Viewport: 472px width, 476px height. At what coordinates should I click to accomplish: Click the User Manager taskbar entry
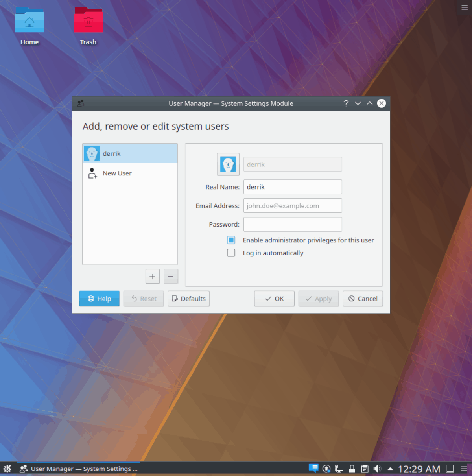79,469
